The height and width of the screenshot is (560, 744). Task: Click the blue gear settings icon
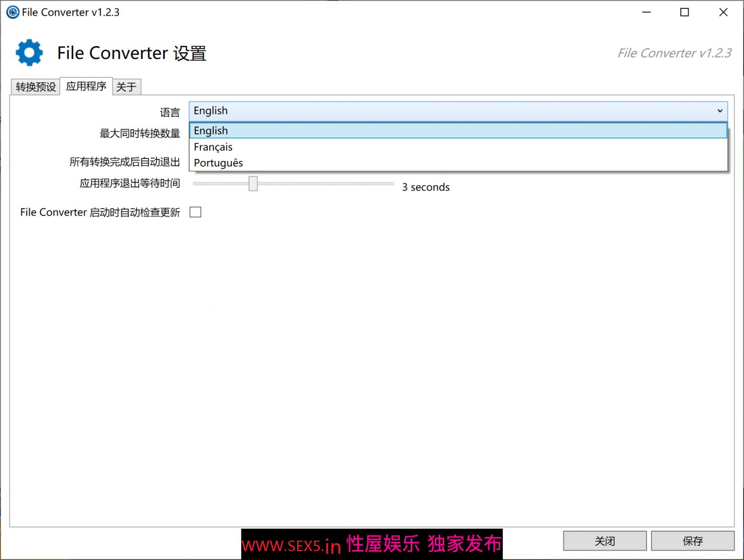coord(29,53)
